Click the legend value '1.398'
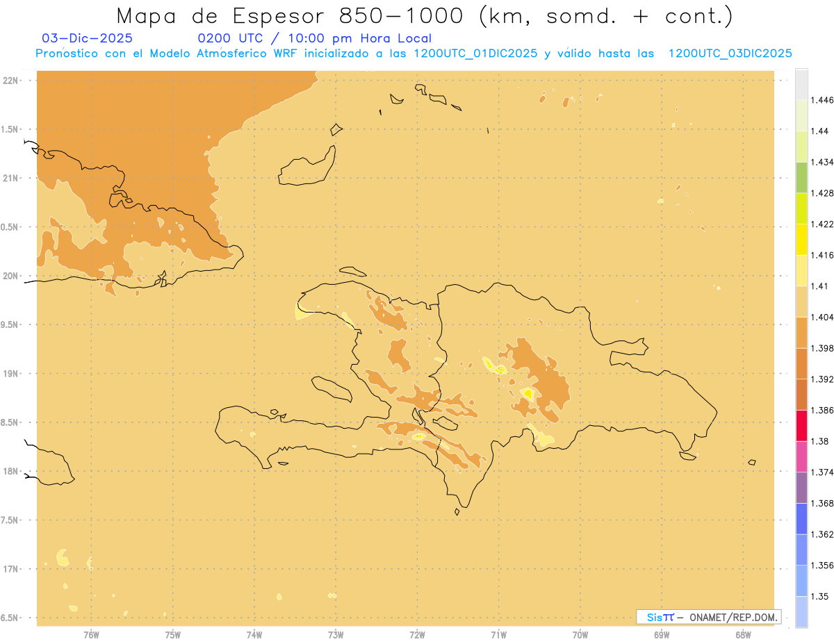This screenshot has height=644, width=834. 822,348
